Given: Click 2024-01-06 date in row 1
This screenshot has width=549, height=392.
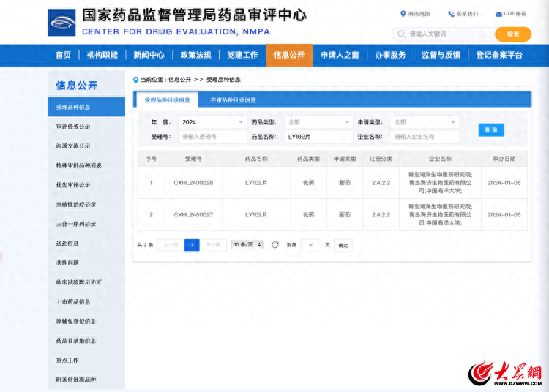Looking at the screenshot, I should (504, 183).
